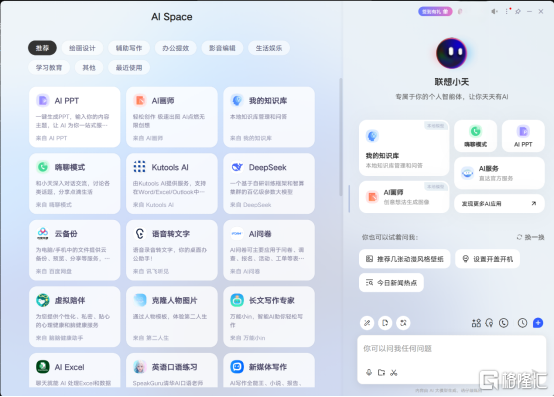This screenshot has width=554, height=397.
Task: Open chat history via the clock icon
Action: click(x=522, y=323)
